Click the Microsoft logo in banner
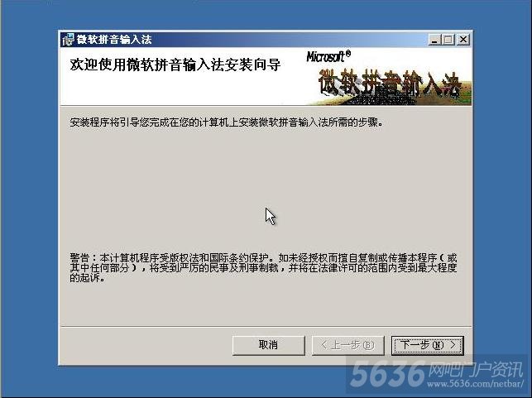The image size is (532, 398). pyautogui.click(x=328, y=56)
